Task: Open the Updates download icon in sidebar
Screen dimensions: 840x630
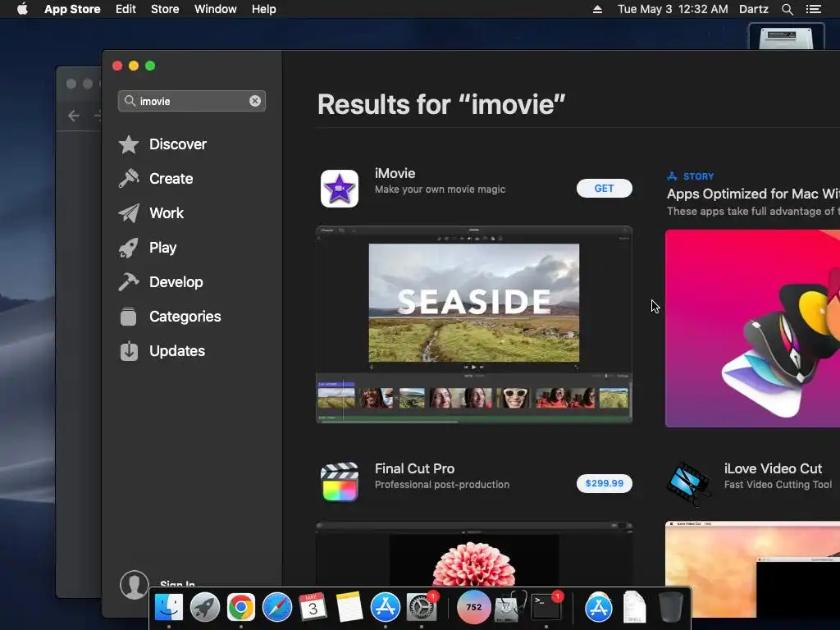Action: (129, 351)
